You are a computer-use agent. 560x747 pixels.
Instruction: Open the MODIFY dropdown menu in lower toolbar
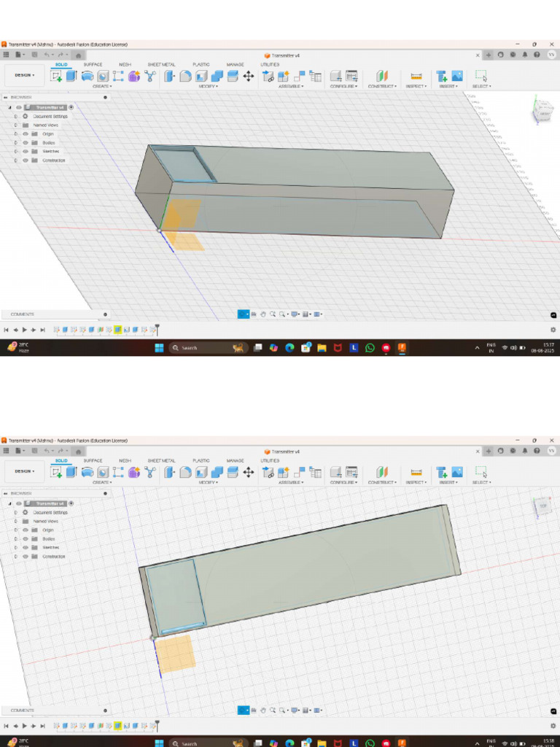(x=209, y=482)
